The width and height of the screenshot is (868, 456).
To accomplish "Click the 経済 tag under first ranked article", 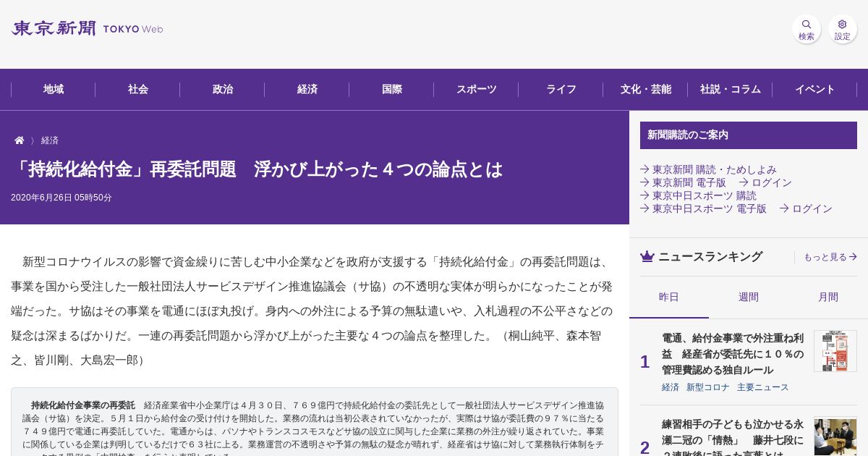I will click(x=671, y=387).
